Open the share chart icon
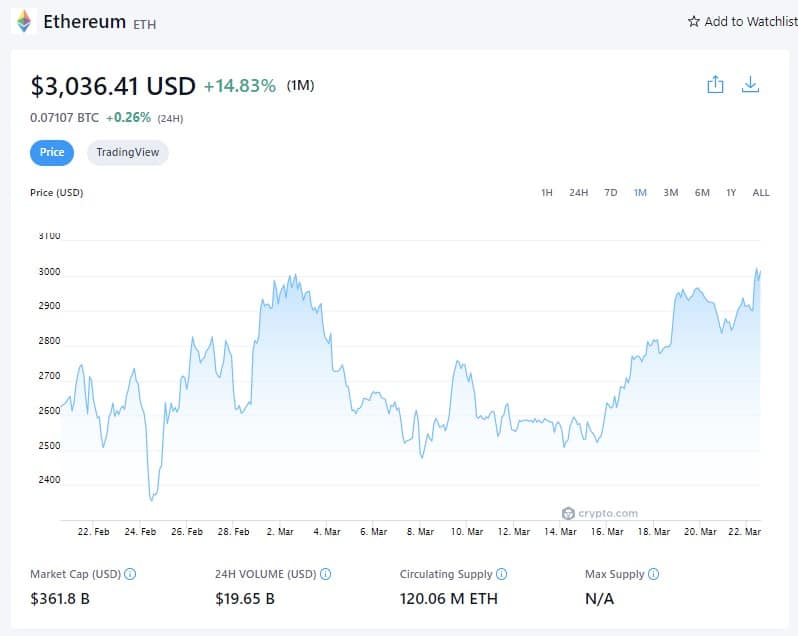 pyautogui.click(x=715, y=84)
